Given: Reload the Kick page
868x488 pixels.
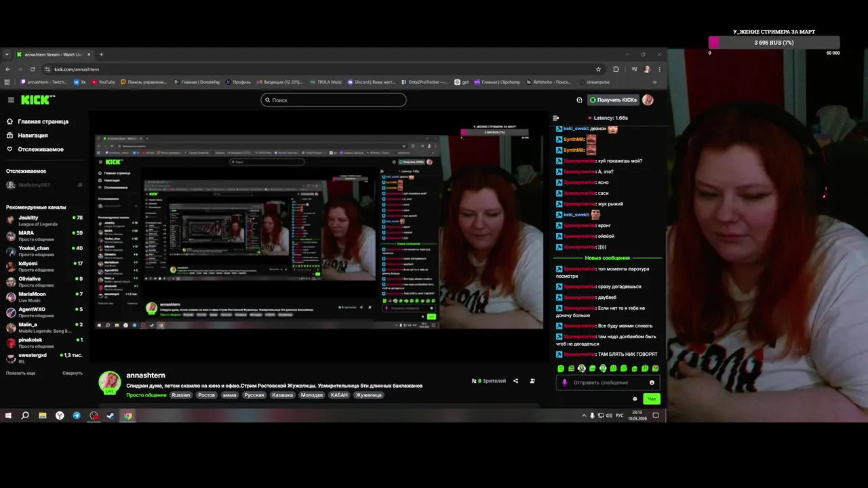Looking at the screenshot, I should click(x=33, y=69).
